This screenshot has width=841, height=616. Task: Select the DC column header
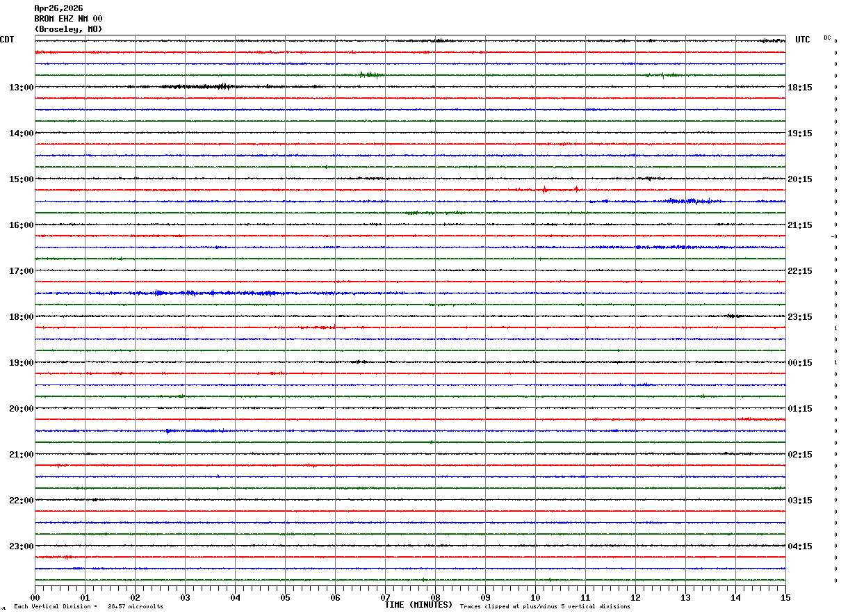[827, 38]
